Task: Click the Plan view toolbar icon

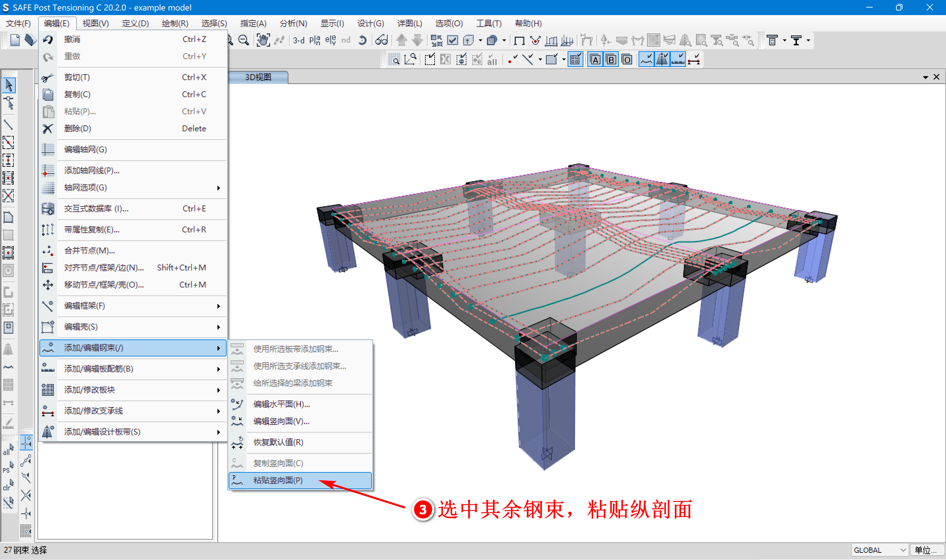Action: 314,40
